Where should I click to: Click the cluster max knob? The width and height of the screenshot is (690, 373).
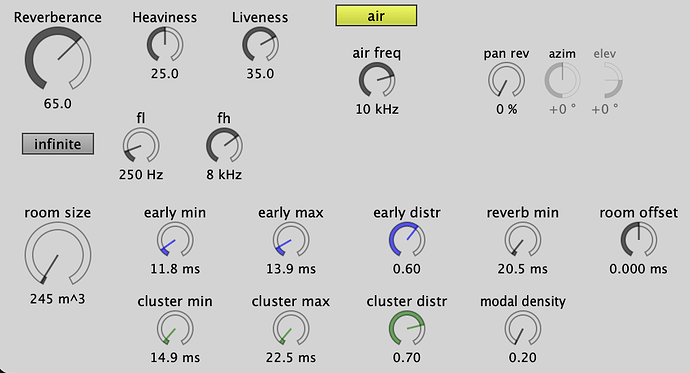(x=291, y=329)
